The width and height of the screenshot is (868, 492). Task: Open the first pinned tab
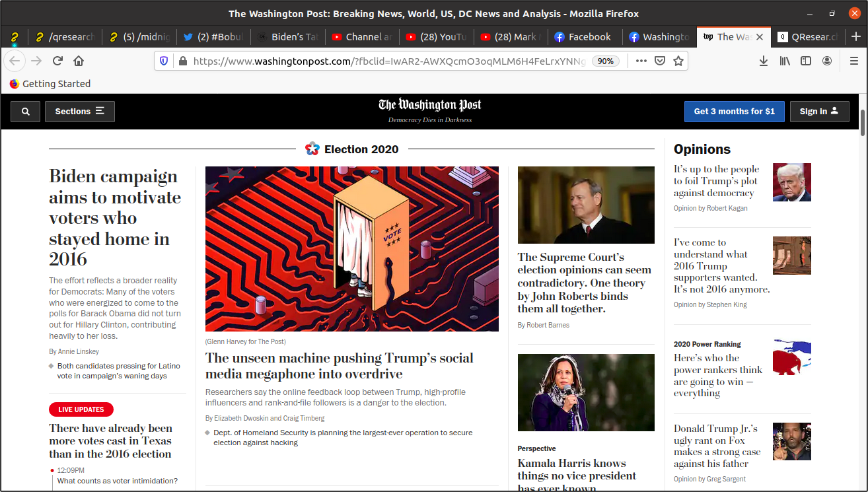click(x=14, y=37)
